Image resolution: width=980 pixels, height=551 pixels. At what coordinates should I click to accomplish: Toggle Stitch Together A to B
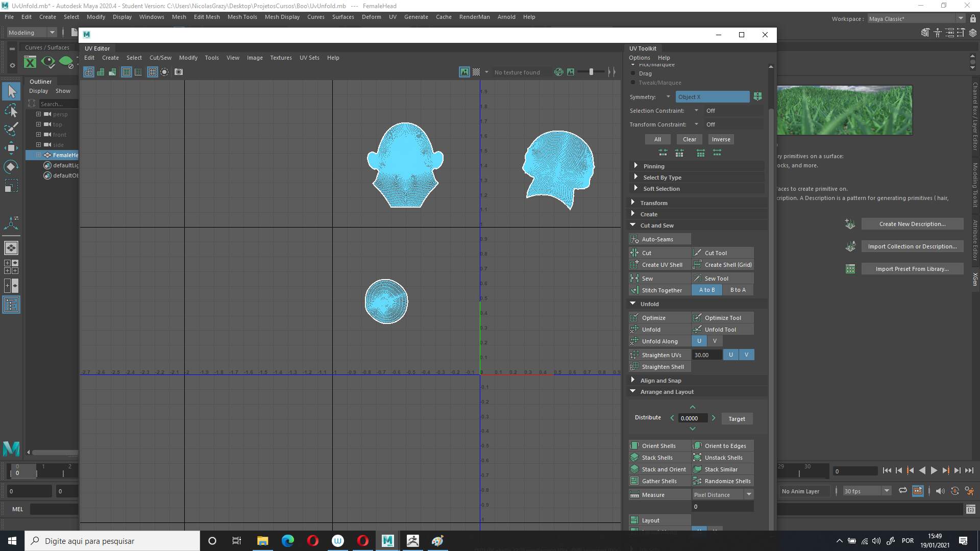(x=707, y=290)
